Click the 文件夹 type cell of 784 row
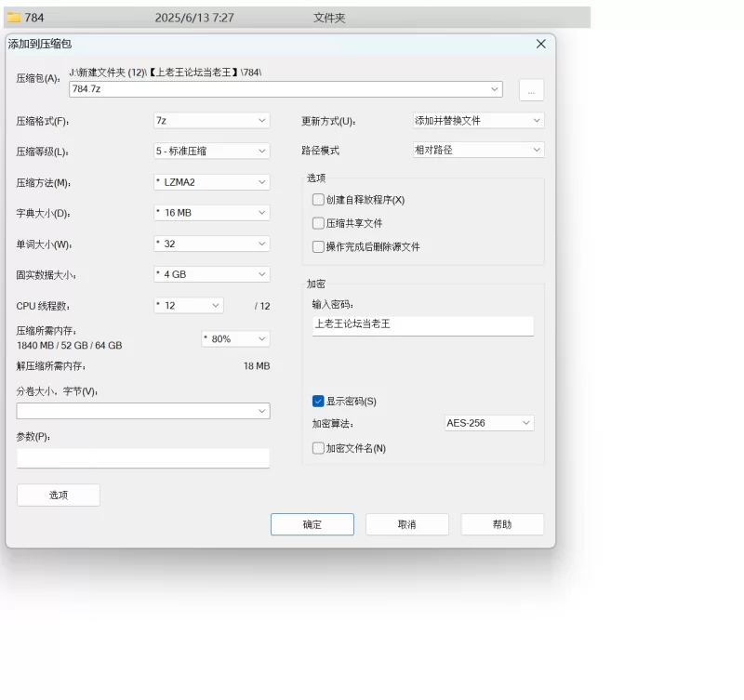The width and height of the screenshot is (744, 700). 329,18
